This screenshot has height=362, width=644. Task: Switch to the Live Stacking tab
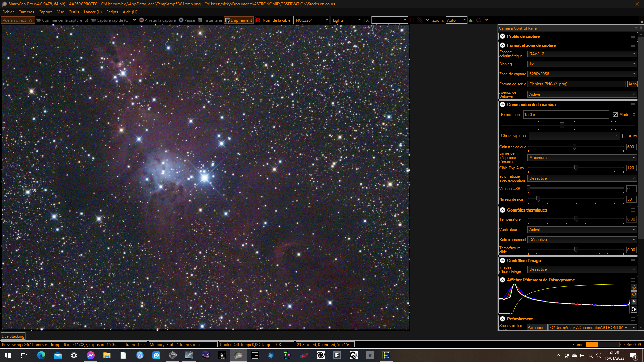(x=13, y=336)
